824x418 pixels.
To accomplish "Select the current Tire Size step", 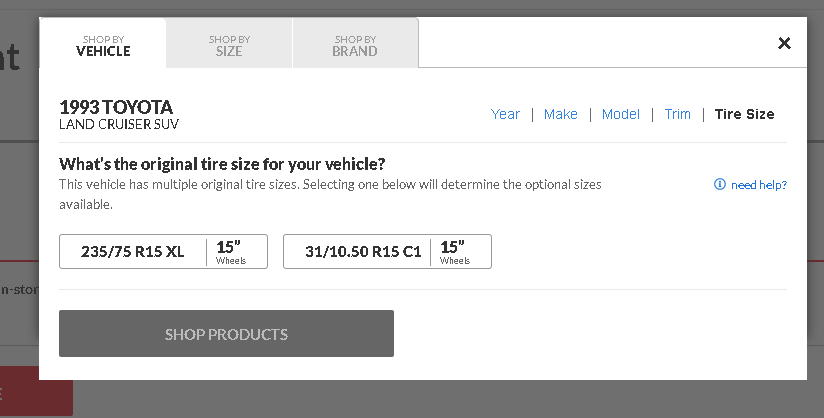I will tap(744, 114).
